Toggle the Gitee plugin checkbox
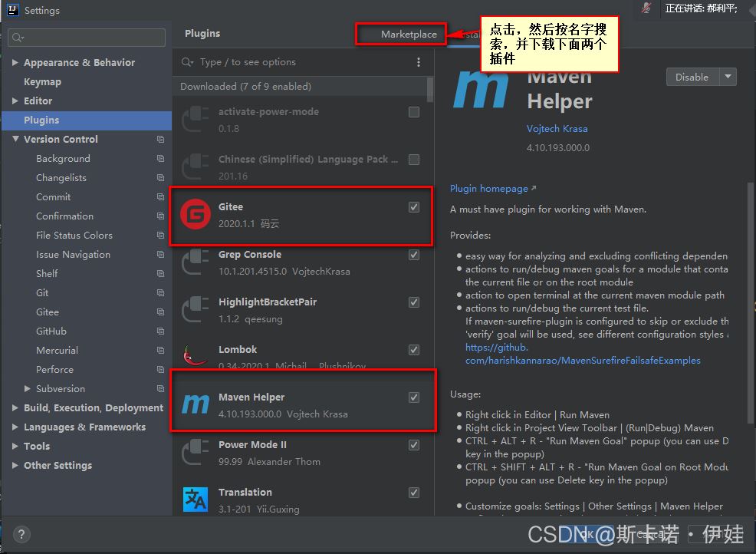Image resolution: width=756 pixels, height=554 pixels. click(x=414, y=207)
